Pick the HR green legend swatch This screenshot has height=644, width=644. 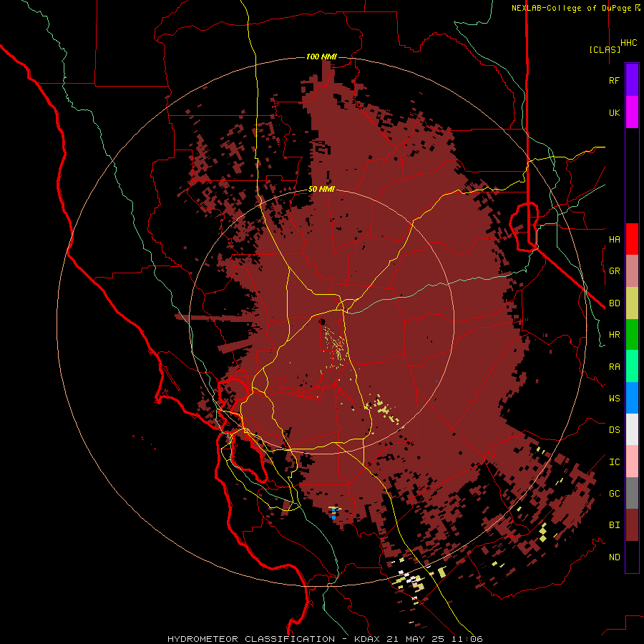click(632, 335)
